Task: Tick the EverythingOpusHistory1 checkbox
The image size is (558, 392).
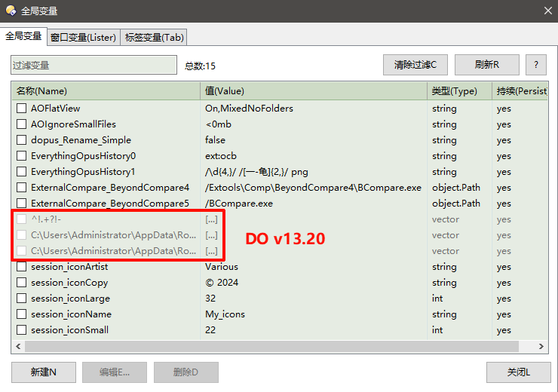Action: (x=21, y=172)
